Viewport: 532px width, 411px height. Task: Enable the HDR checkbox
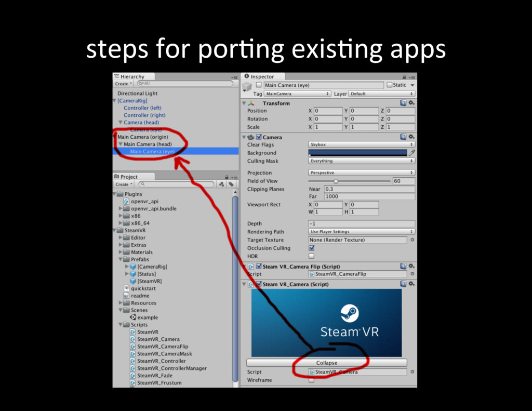[x=312, y=256]
